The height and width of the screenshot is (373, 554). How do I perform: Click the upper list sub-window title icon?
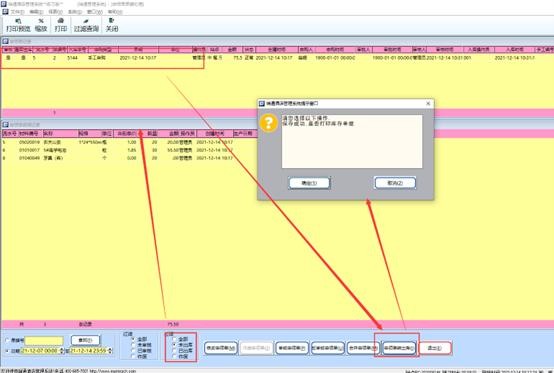6,41
